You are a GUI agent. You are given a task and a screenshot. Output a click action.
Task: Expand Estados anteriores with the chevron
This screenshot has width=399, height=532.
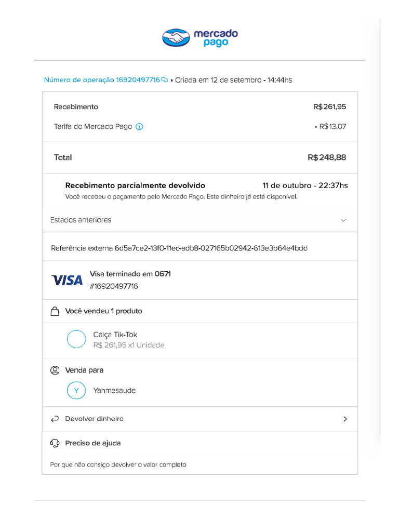click(x=343, y=220)
